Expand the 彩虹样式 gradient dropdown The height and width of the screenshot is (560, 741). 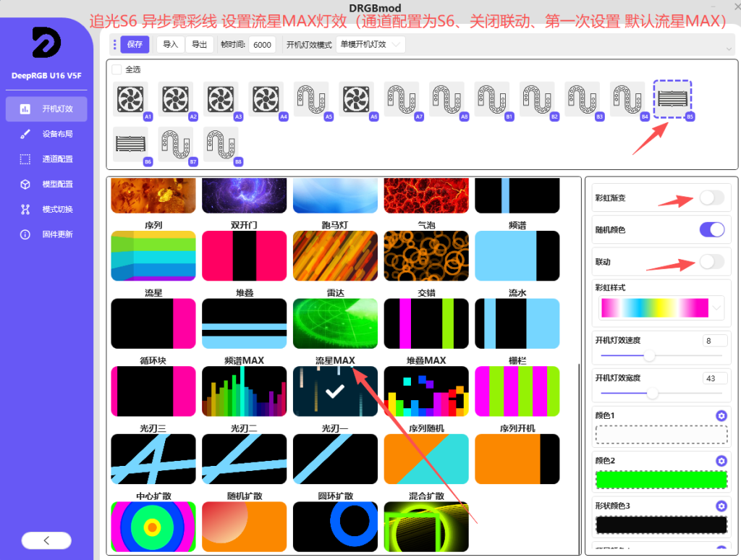click(x=716, y=308)
